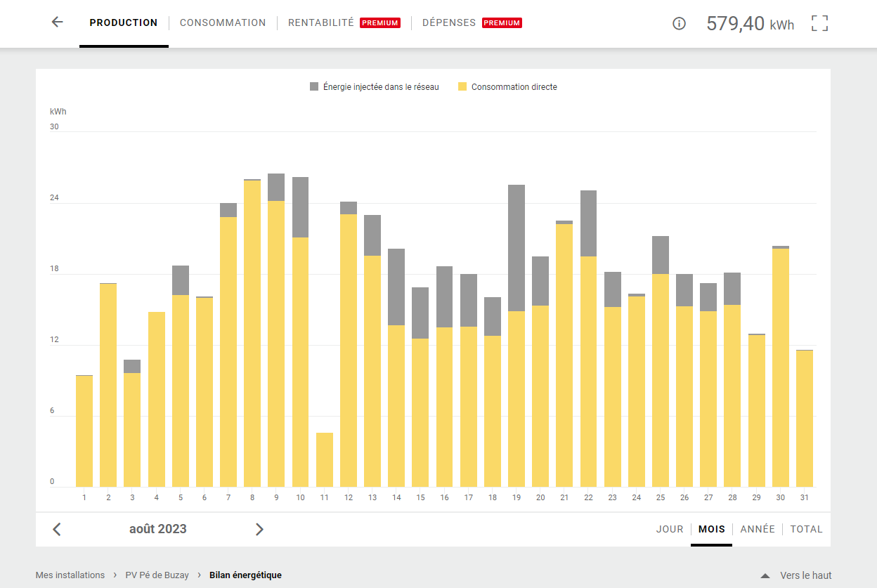
Task: Switch view to Année
Action: (758, 529)
